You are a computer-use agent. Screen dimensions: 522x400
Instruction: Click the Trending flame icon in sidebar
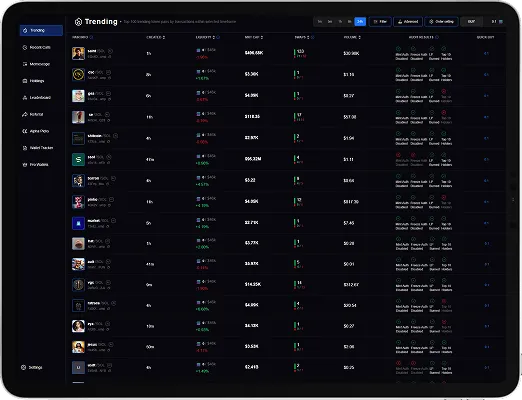(x=25, y=30)
